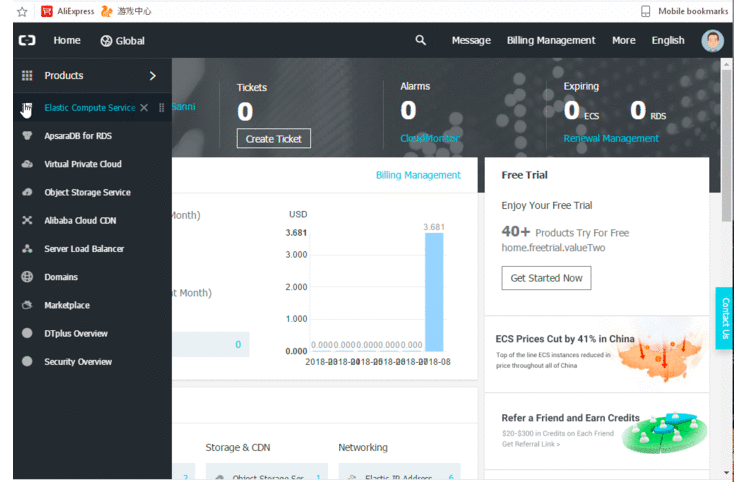This screenshot has height=482, width=746.
Task: Open DTplus Overview from sidebar
Action: pos(76,333)
